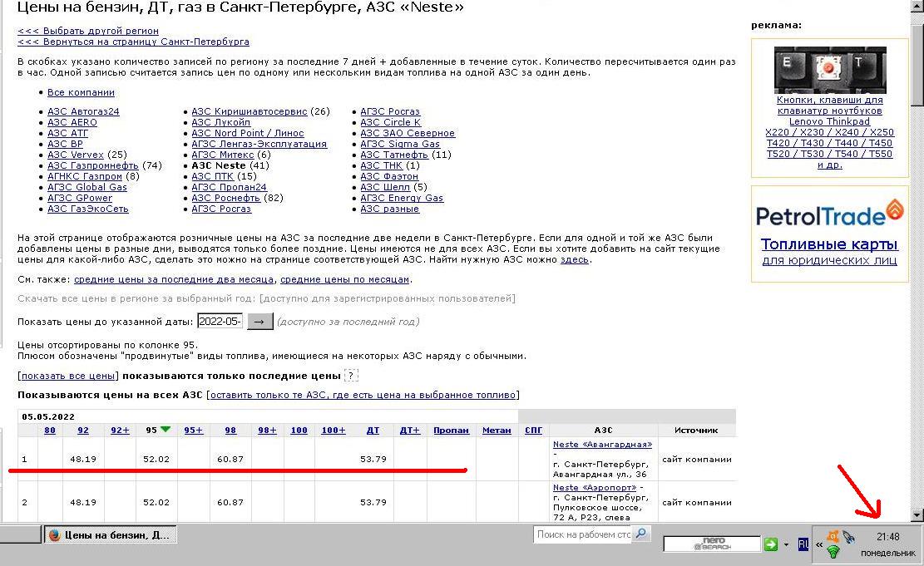Sort the table by the 92 column

pyautogui.click(x=83, y=431)
